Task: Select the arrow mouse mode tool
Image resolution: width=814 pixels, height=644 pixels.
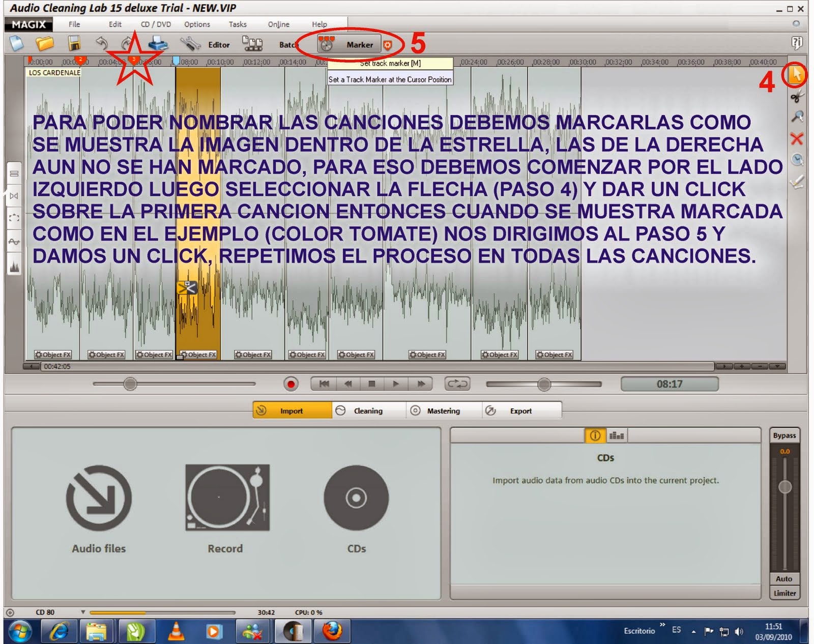Action: click(x=796, y=75)
